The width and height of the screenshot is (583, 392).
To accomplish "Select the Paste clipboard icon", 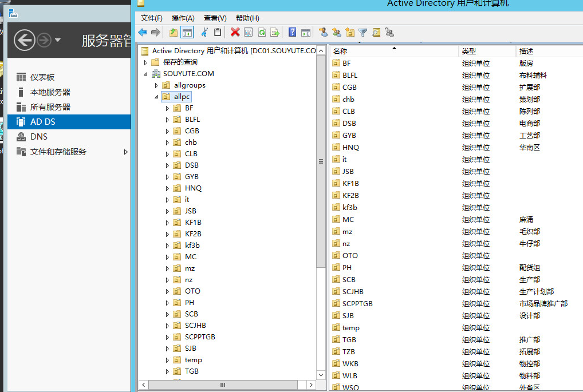I will click(218, 32).
